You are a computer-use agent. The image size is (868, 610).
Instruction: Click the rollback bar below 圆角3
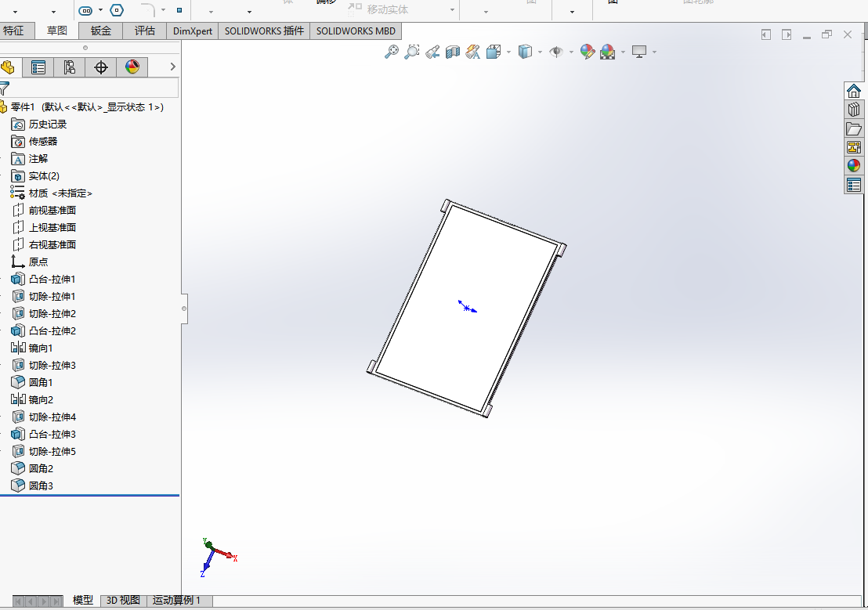(89, 496)
